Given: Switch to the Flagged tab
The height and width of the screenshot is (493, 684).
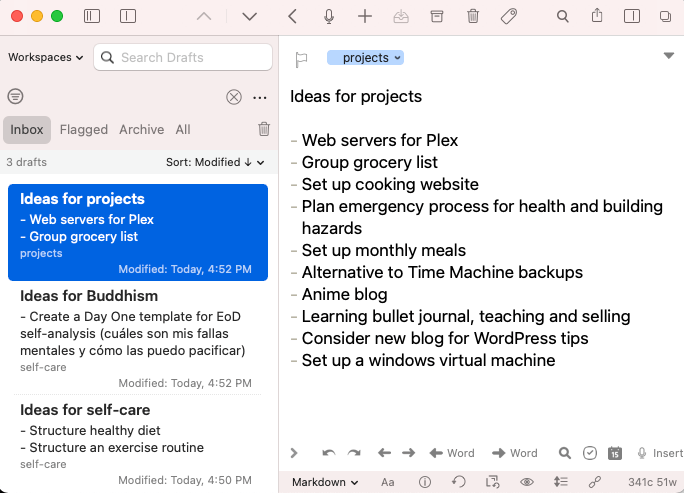Looking at the screenshot, I should click(84, 130).
